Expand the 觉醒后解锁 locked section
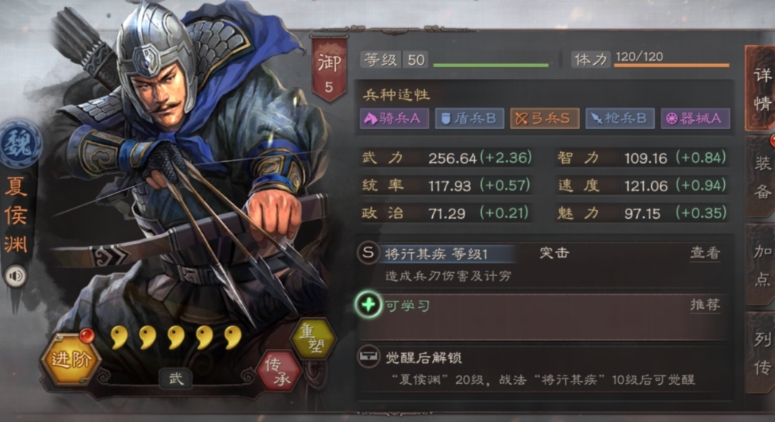The width and height of the screenshot is (775, 423). 542,370
